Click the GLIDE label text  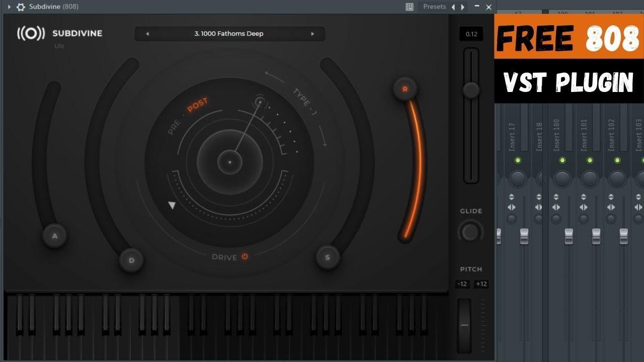point(471,211)
